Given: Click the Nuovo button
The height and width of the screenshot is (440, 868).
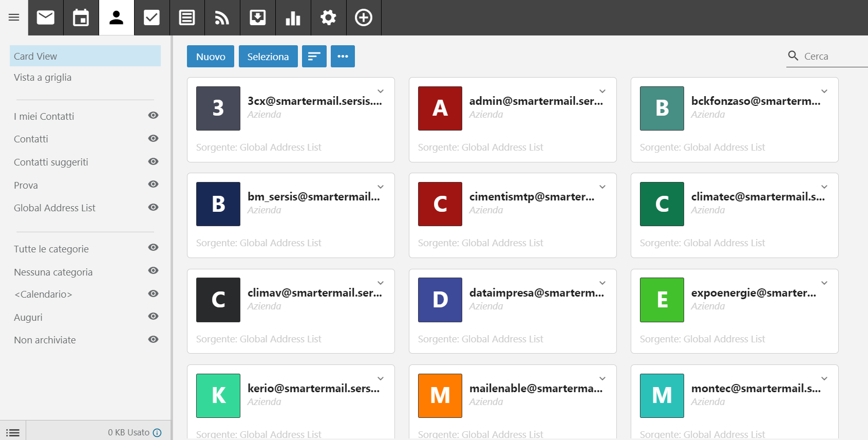Looking at the screenshot, I should (x=211, y=57).
